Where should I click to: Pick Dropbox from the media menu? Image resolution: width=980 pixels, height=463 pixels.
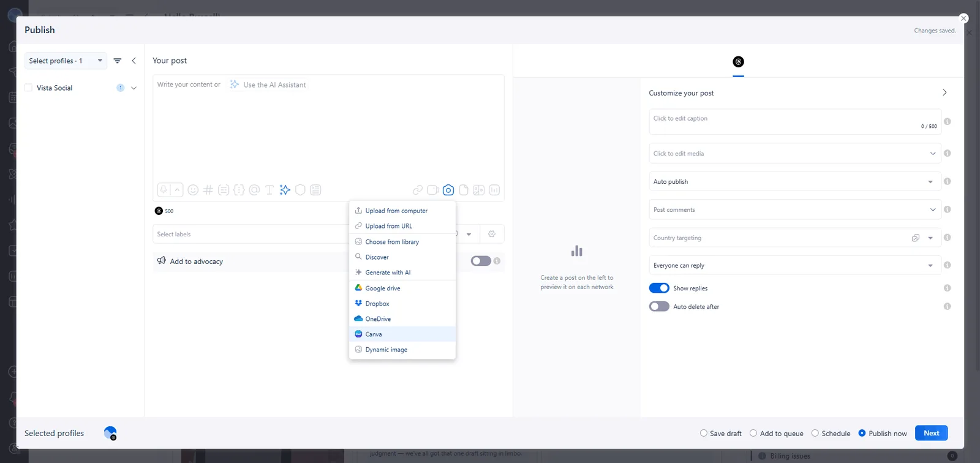point(402,304)
